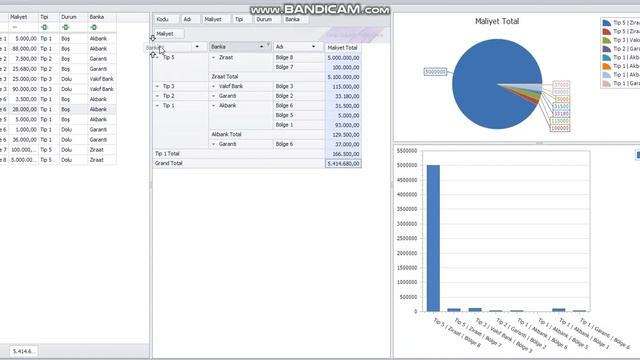The height and width of the screenshot is (360, 640).
Task: Open Durum column filter icon in left grid
Action: 65,27
